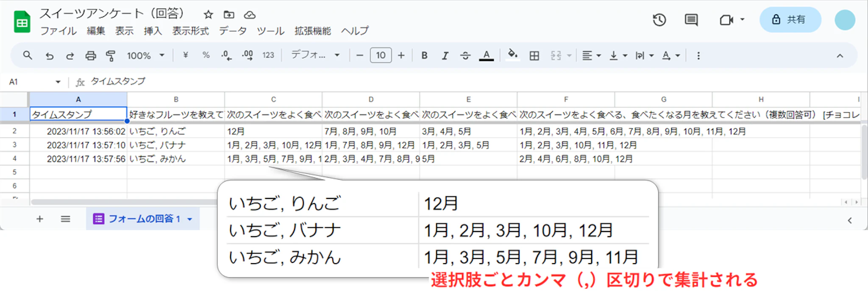
Task: Open version history clock icon
Action: click(x=659, y=20)
